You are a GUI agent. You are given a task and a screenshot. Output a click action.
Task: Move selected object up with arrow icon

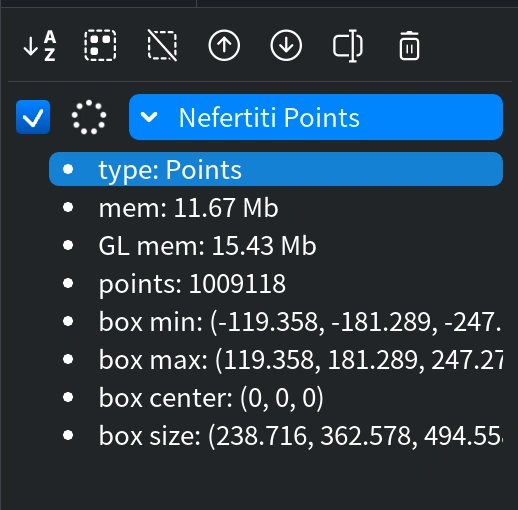click(x=224, y=45)
